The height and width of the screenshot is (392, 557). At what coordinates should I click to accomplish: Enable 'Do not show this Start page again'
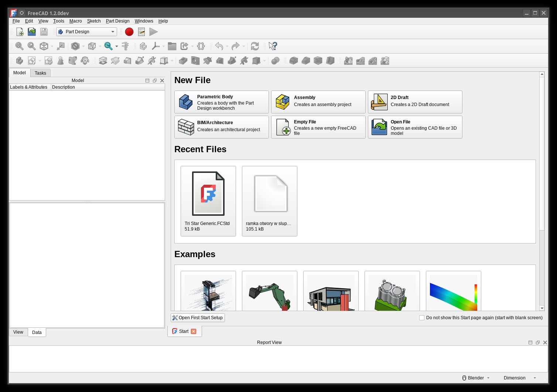pyautogui.click(x=422, y=318)
